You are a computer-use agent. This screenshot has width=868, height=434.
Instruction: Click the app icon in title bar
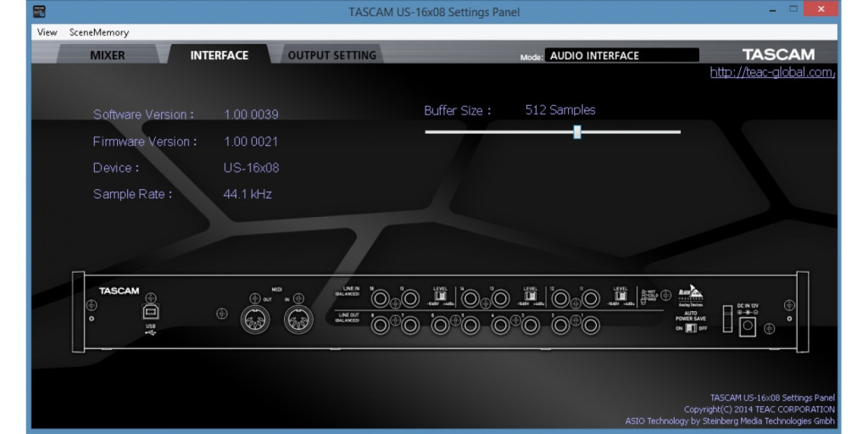(39, 10)
